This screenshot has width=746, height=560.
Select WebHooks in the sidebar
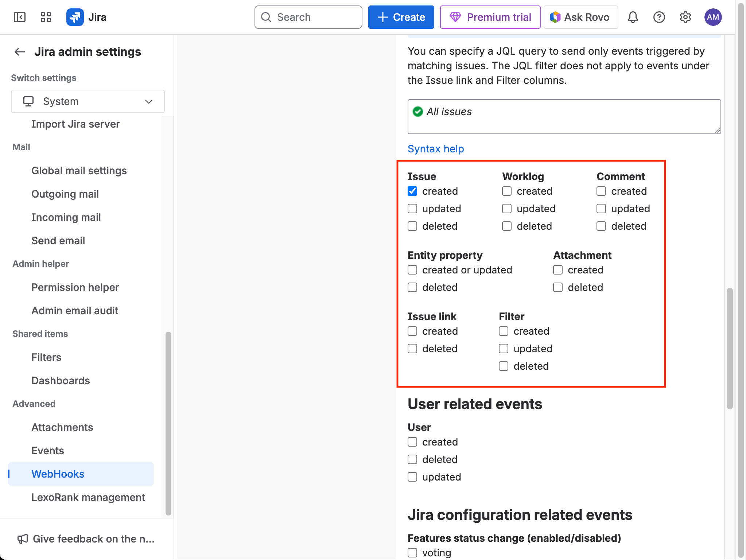click(x=58, y=474)
